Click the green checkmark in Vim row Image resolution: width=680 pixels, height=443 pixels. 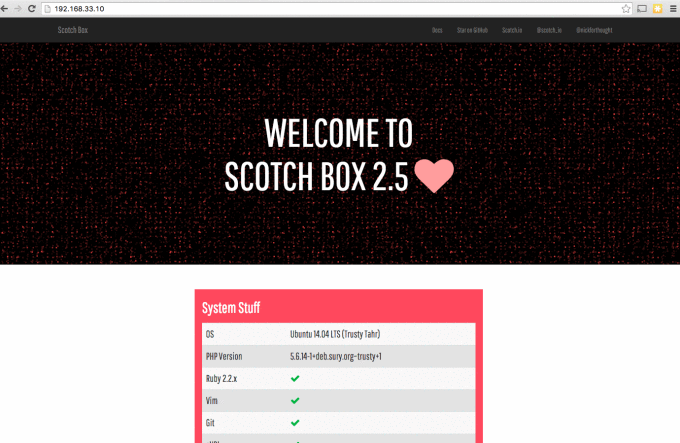click(x=295, y=401)
